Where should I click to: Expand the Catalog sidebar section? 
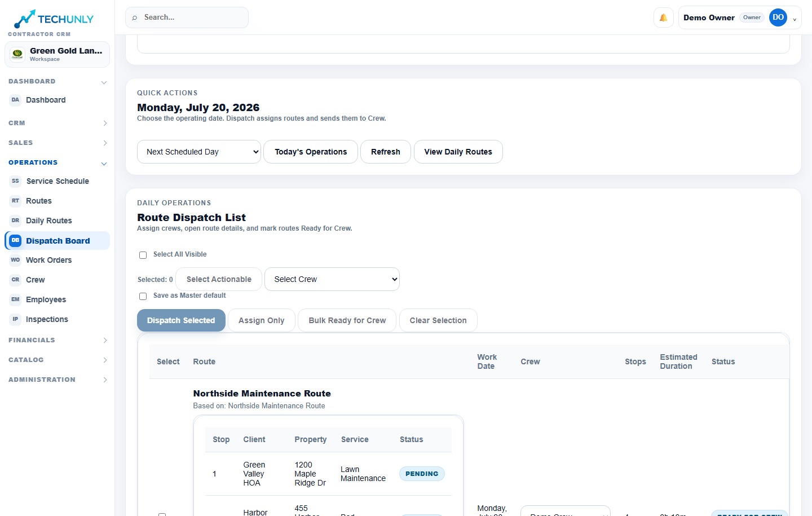pyautogui.click(x=105, y=360)
